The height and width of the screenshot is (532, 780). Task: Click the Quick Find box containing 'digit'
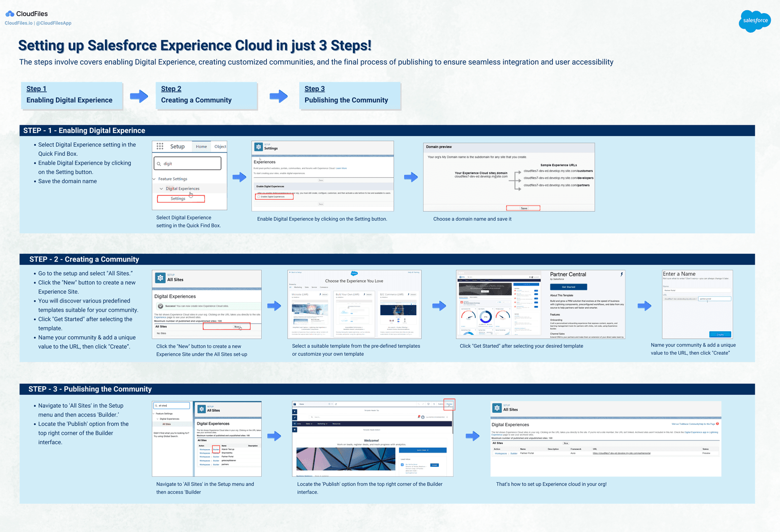pos(187,164)
